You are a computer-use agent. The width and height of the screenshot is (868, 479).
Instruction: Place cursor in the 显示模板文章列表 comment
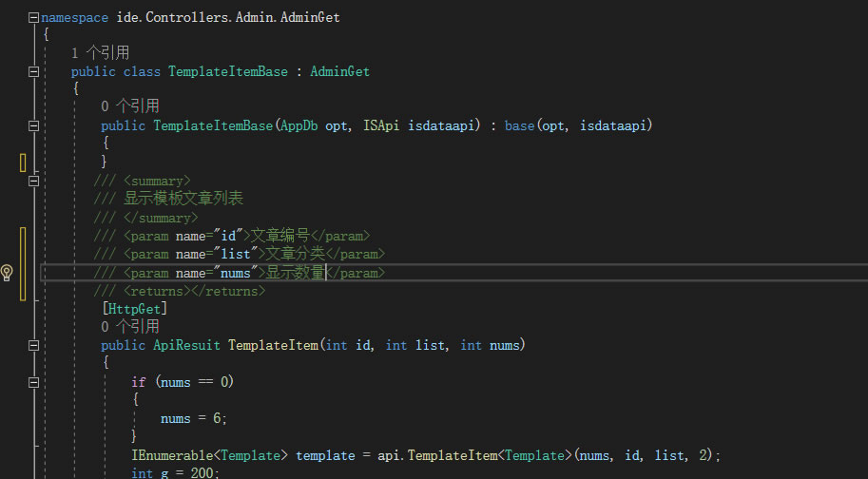(x=183, y=199)
